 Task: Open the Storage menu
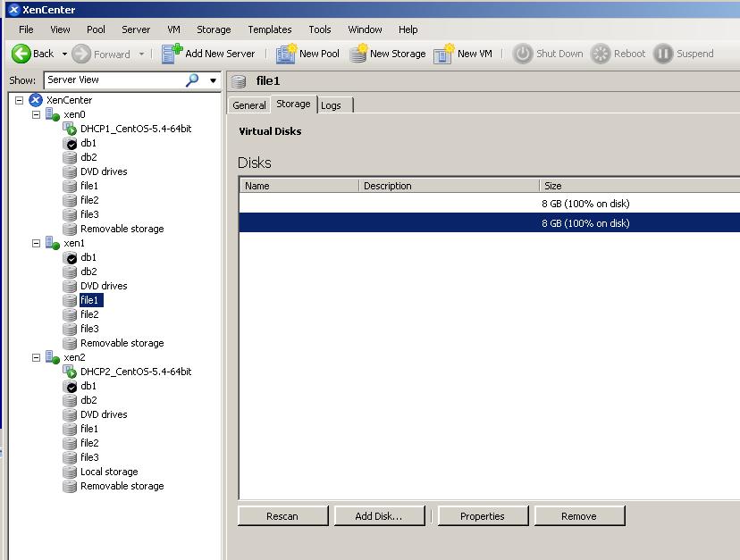(x=214, y=29)
